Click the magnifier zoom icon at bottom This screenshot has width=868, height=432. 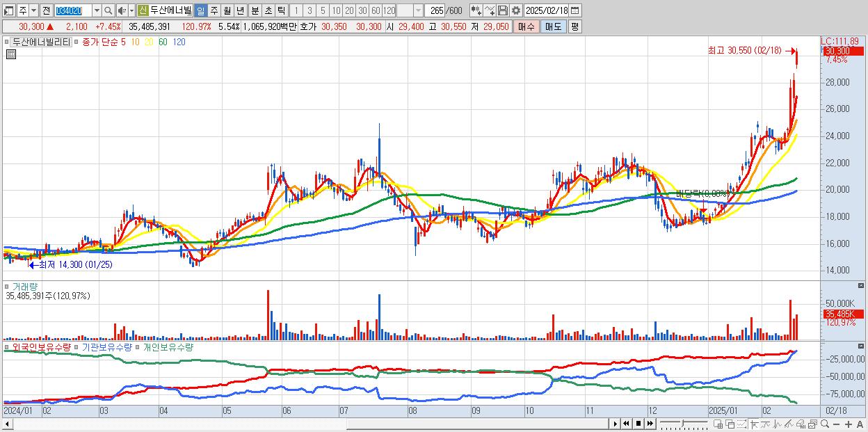[824, 424]
